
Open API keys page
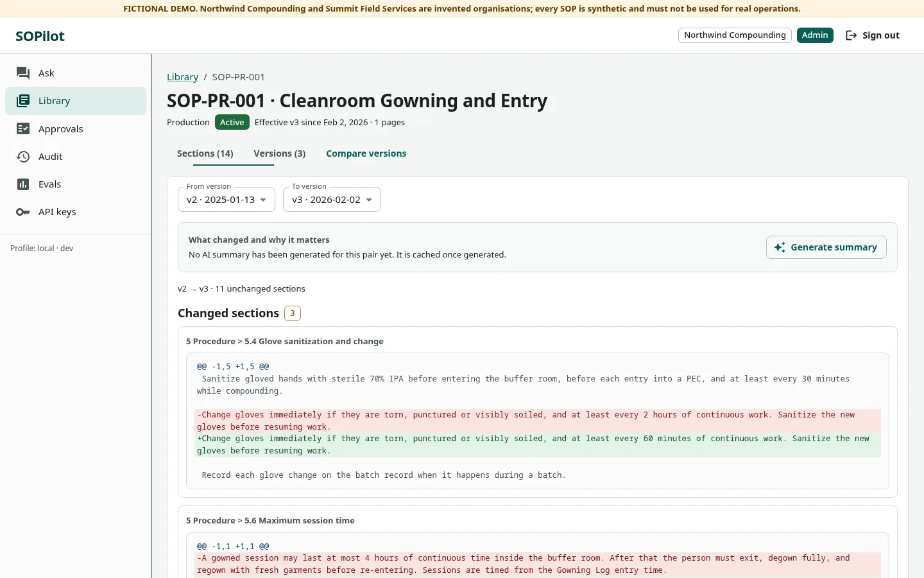pyautogui.click(x=76, y=212)
